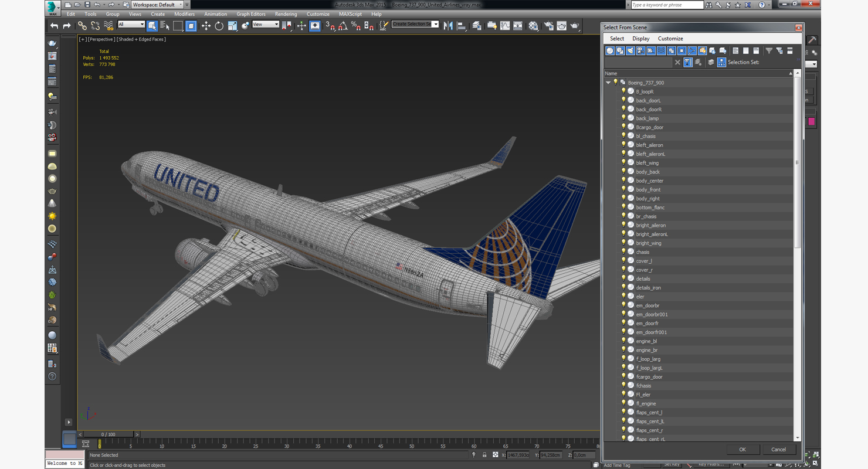
Task: Click the Shaded + Edged Faces label
Action: (x=141, y=39)
